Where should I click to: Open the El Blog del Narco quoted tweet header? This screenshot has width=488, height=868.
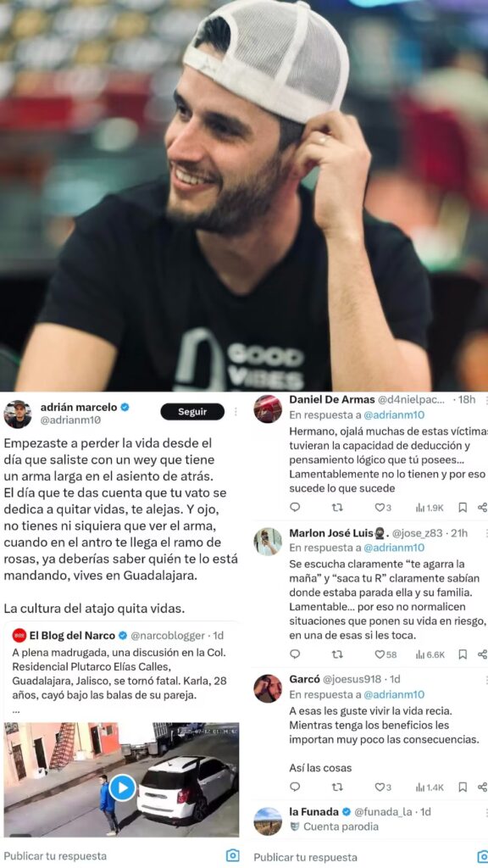click(118, 636)
